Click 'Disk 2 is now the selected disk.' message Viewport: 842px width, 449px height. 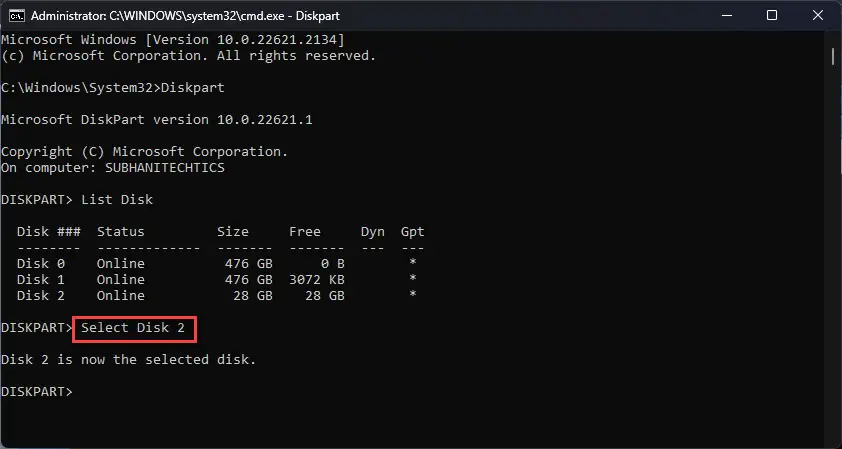coord(129,360)
